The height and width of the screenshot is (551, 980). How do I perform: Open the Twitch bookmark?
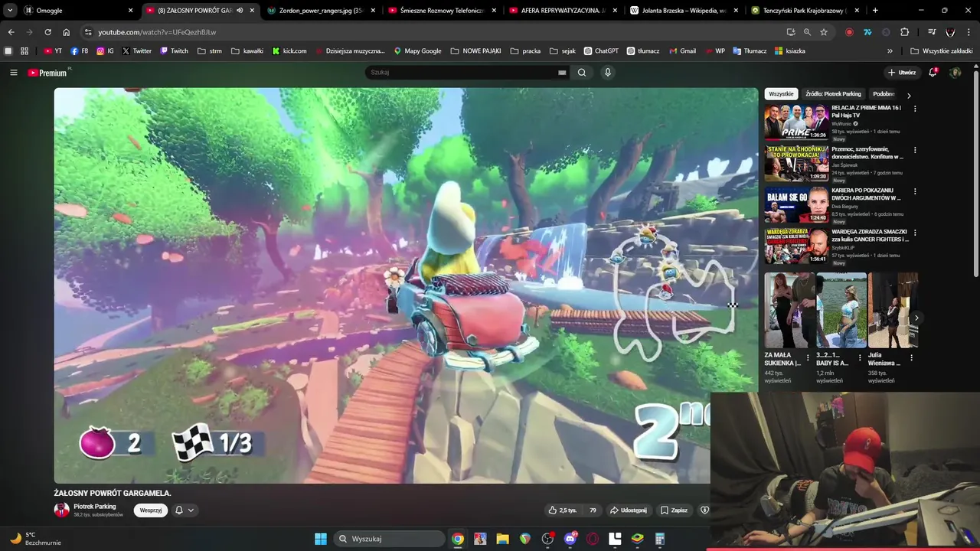pos(174,51)
